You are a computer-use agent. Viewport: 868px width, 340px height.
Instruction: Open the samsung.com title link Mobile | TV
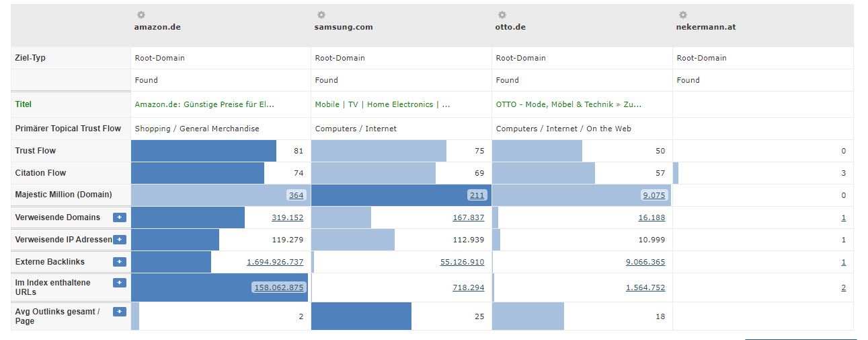383,104
